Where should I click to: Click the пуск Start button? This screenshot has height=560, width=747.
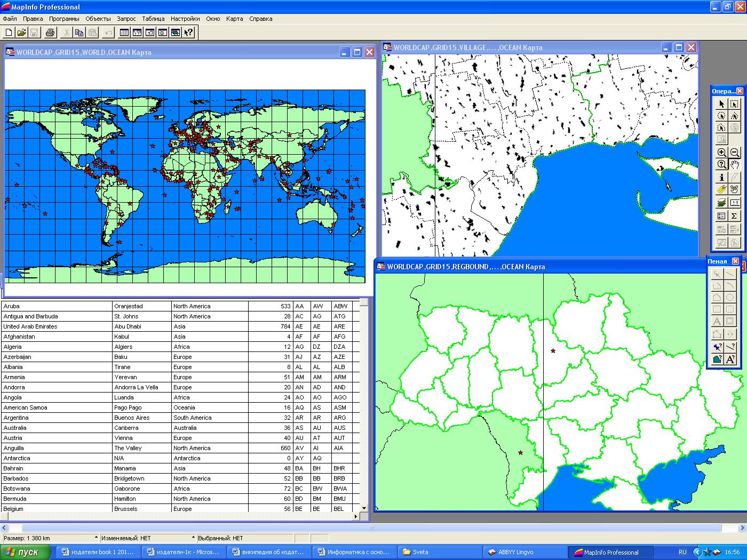point(26,552)
